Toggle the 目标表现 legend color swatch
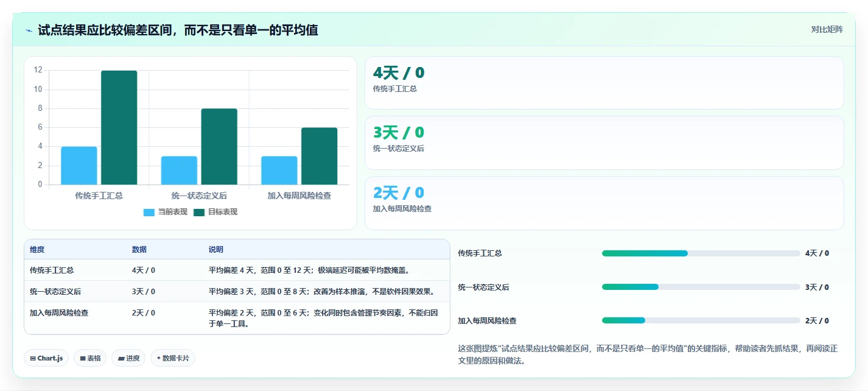The image size is (868, 391). point(199,212)
